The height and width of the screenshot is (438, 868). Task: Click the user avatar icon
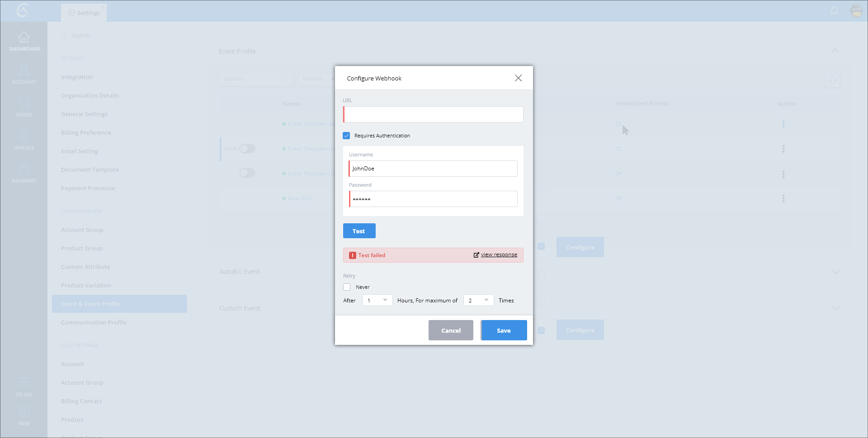point(856,10)
